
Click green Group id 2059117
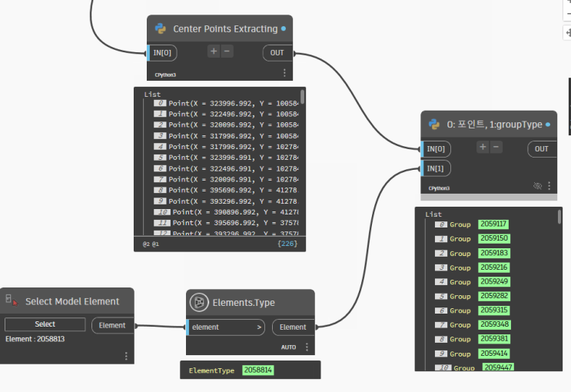pyautogui.click(x=493, y=224)
